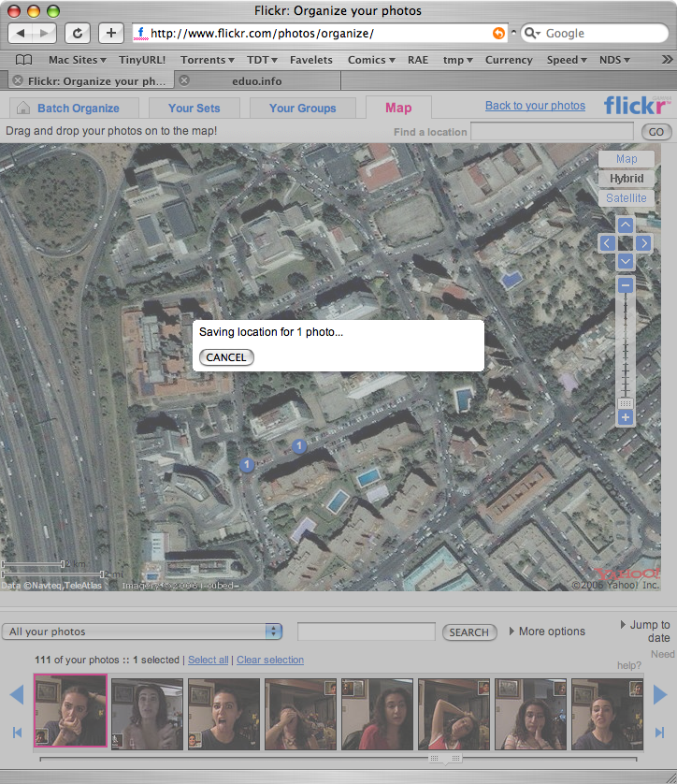Image resolution: width=677 pixels, height=784 pixels.
Task: Open the Torrents bookmarks dropdown
Action: click(x=208, y=60)
